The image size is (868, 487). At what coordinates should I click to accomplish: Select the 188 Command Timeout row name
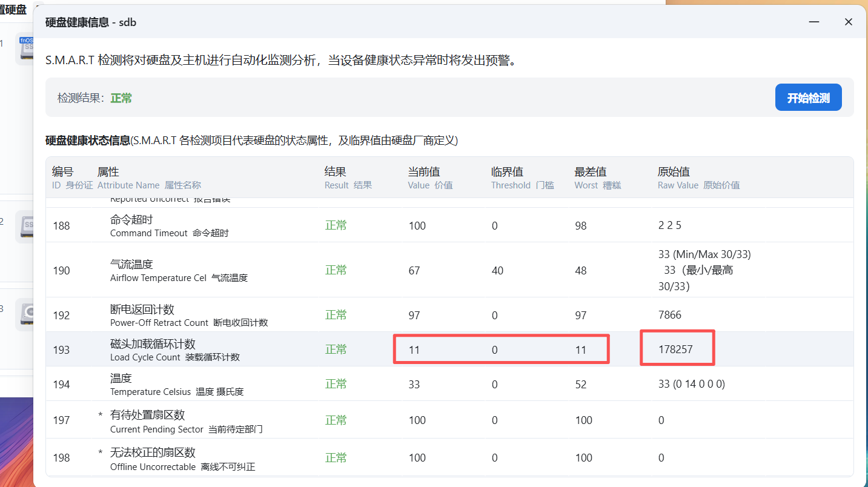(x=131, y=220)
